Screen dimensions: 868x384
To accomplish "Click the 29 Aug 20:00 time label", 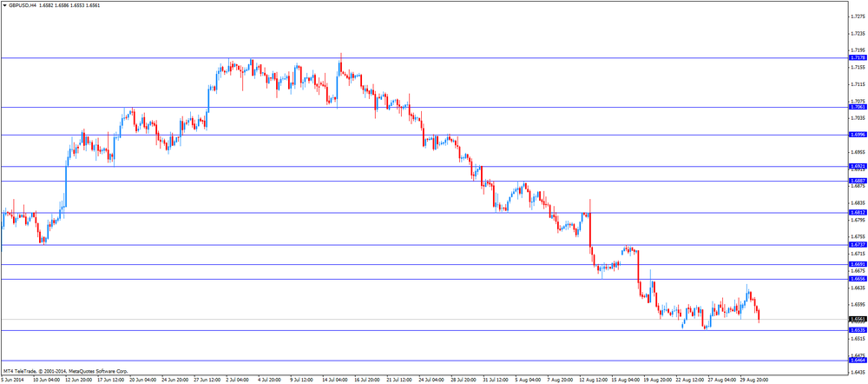I will [754, 381].
